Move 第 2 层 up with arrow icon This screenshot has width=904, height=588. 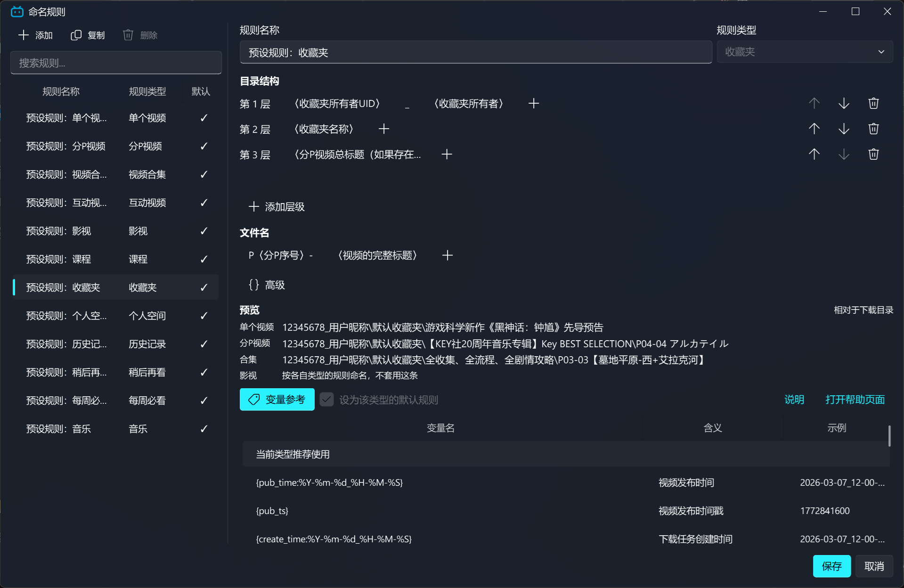(814, 129)
